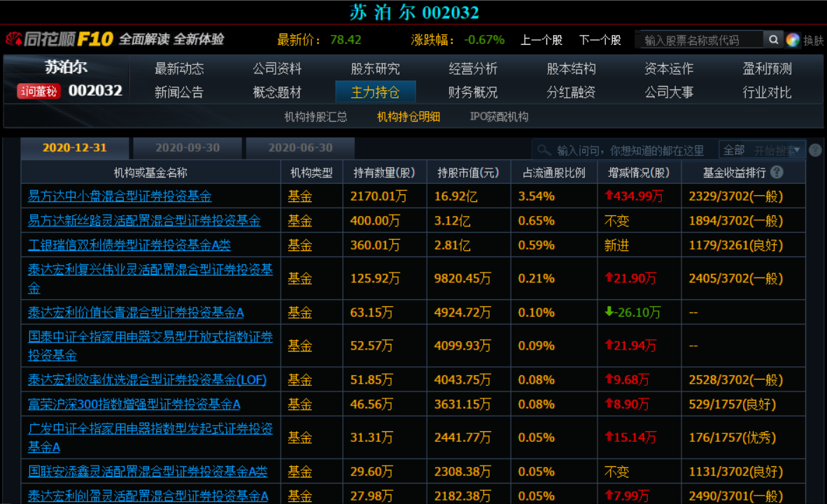Click the -26.10万 decrease value
Viewport: 827px width, 504px height.
pyautogui.click(x=632, y=312)
